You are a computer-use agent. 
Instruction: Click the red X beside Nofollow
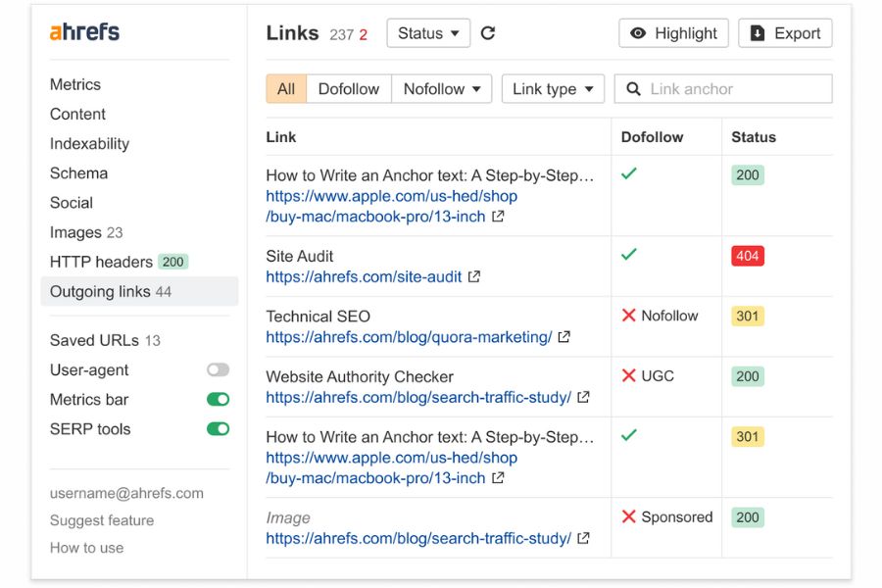[628, 316]
